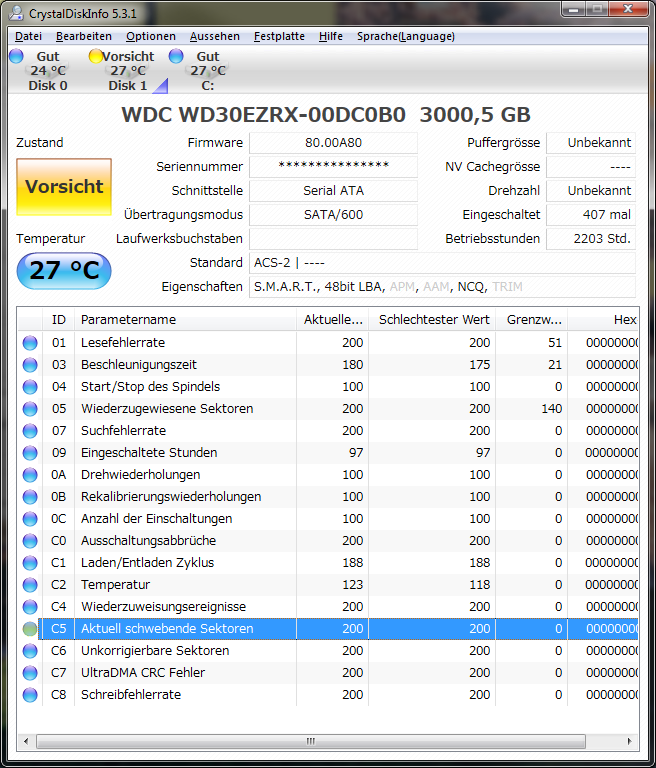This screenshot has height=768, width=656.
Task: Click status orb of Schreibfehlerrate row
Action: [30, 695]
